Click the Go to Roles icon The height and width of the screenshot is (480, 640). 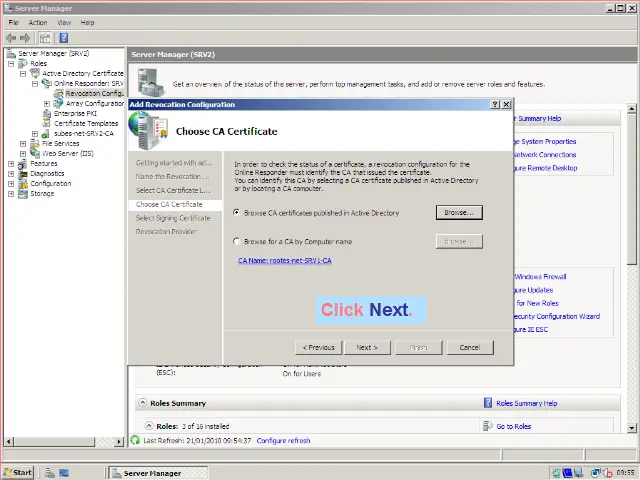[x=488, y=426]
